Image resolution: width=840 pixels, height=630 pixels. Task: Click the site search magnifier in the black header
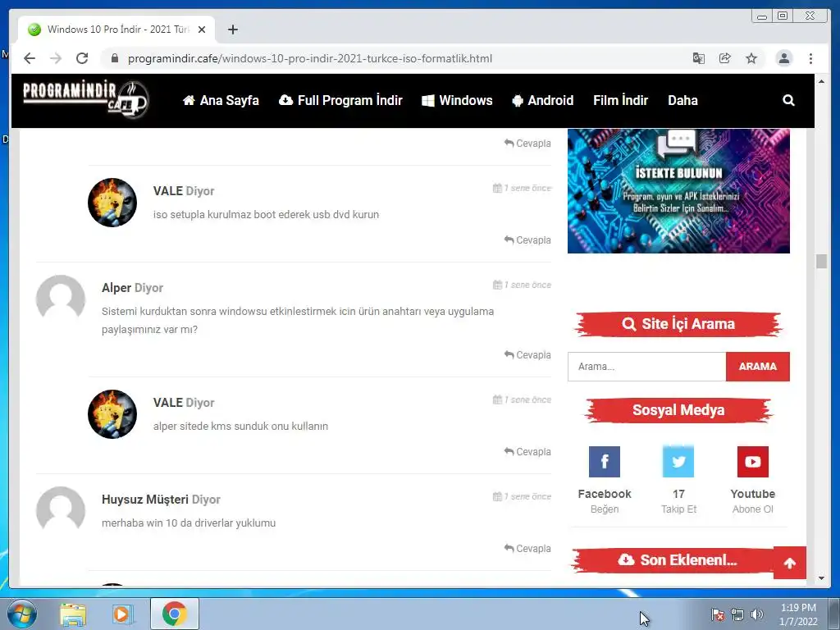[x=788, y=100]
